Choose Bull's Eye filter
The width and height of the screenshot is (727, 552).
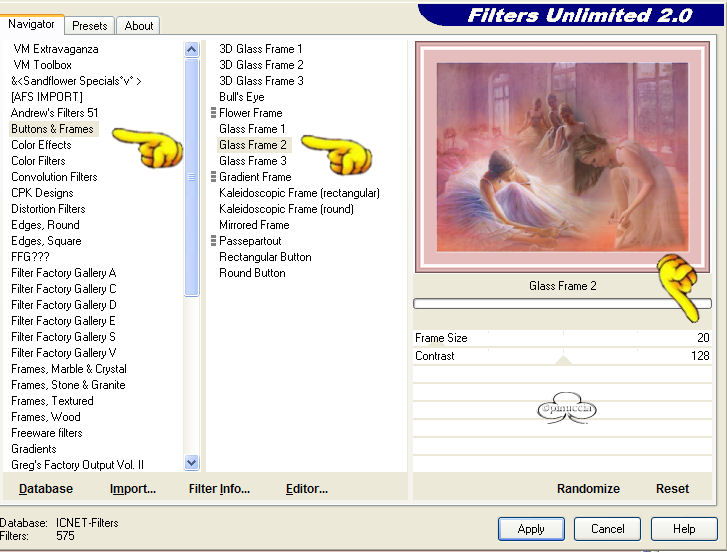pos(242,97)
